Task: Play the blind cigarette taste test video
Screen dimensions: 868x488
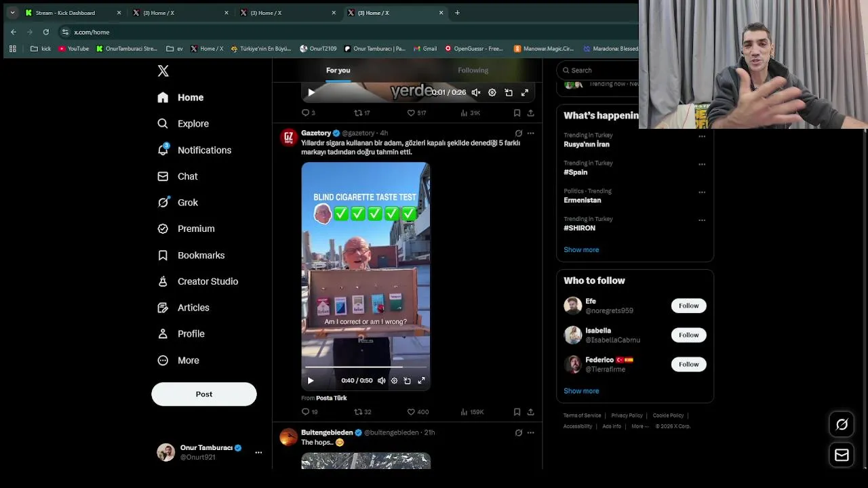Action: click(311, 381)
